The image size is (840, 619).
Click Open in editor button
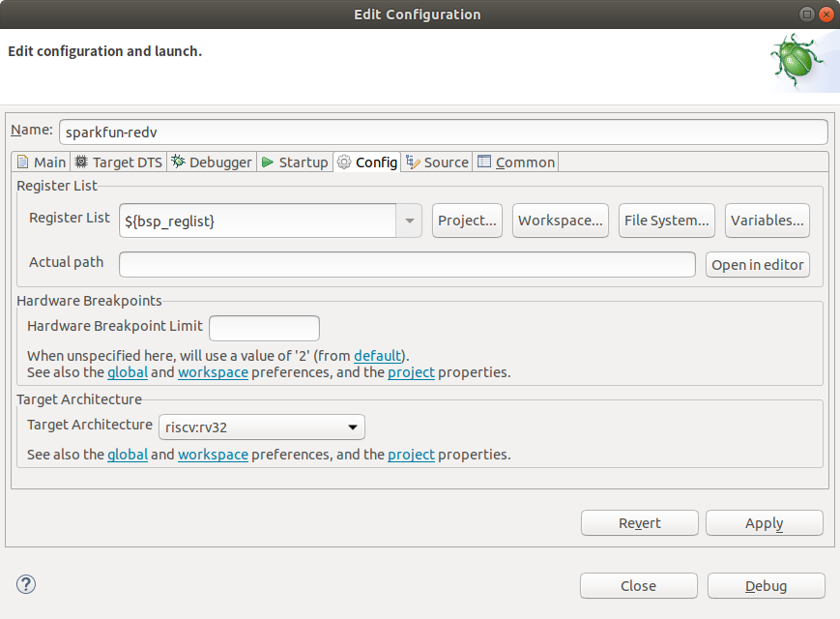[x=757, y=265]
